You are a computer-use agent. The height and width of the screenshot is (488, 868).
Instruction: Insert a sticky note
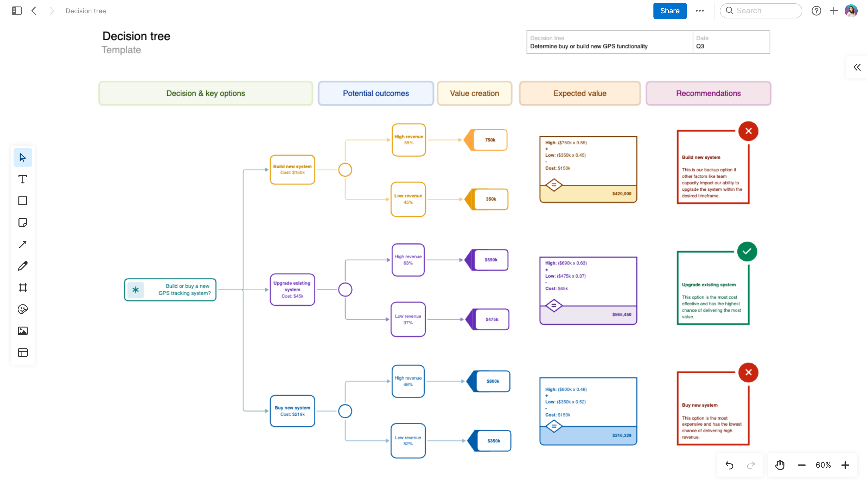tap(22, 222)
